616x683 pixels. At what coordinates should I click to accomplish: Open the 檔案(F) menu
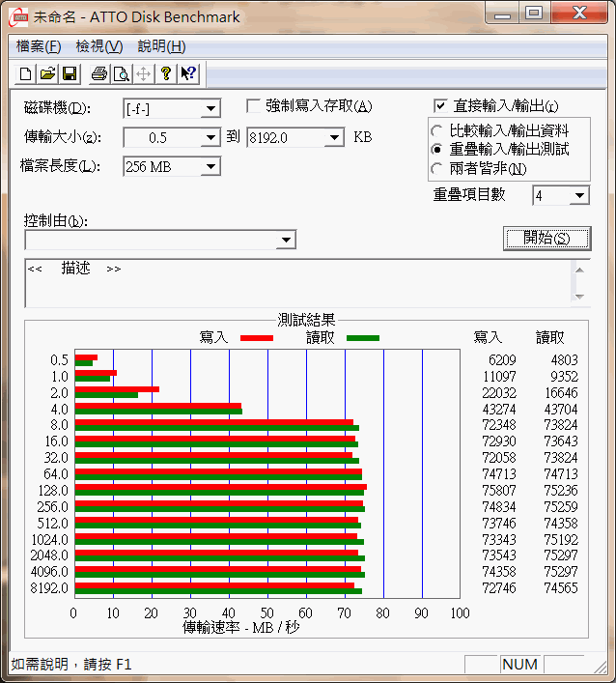(x=39, y=46)
